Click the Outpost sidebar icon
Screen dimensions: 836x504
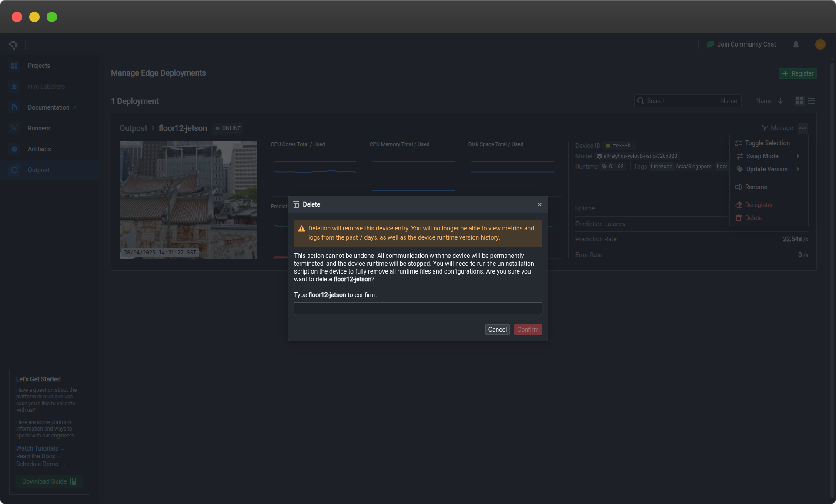point(14,170)
